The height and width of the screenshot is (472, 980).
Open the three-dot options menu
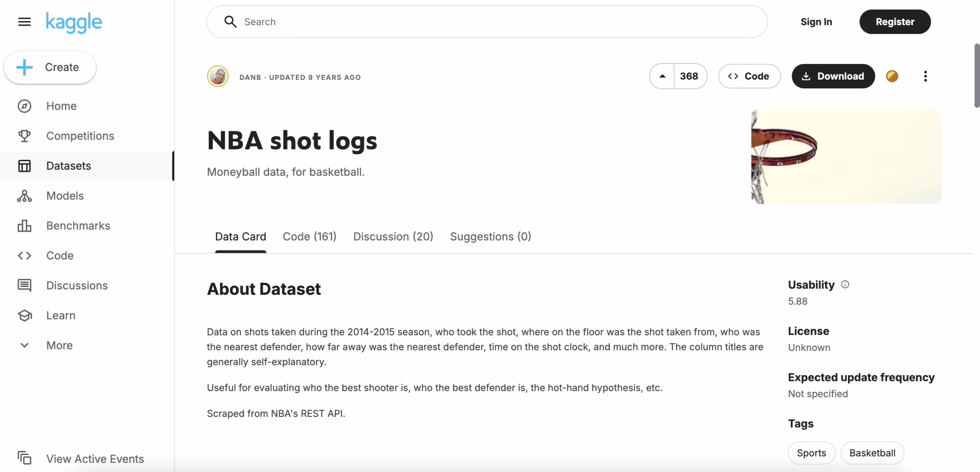[x=925, y=76]
